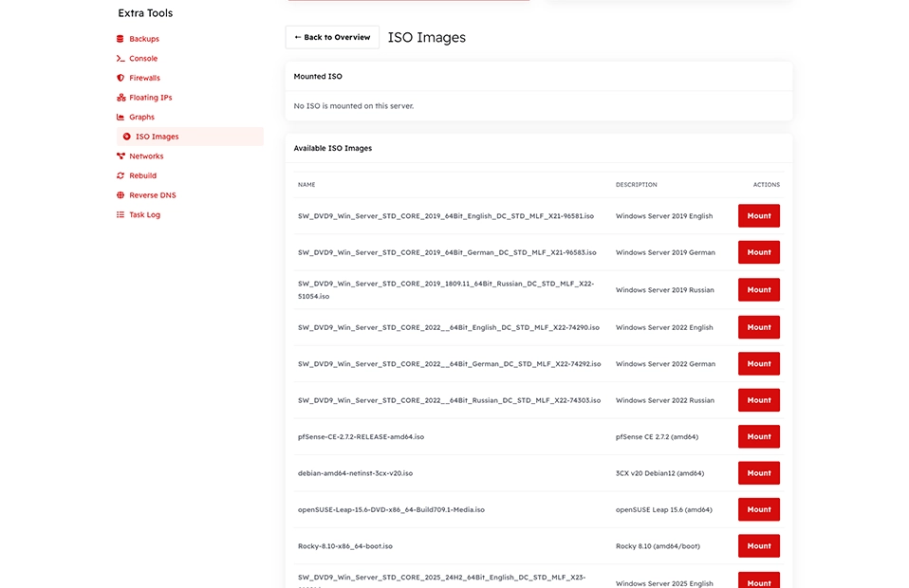909x588 pixels.
Task: Click the Backups database icon
Action: [x=120, y=39]
